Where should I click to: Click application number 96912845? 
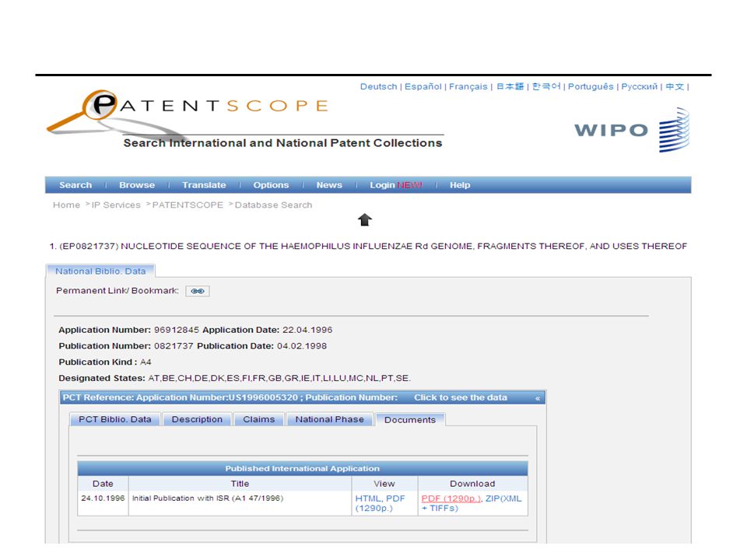(x=177, y=330)
